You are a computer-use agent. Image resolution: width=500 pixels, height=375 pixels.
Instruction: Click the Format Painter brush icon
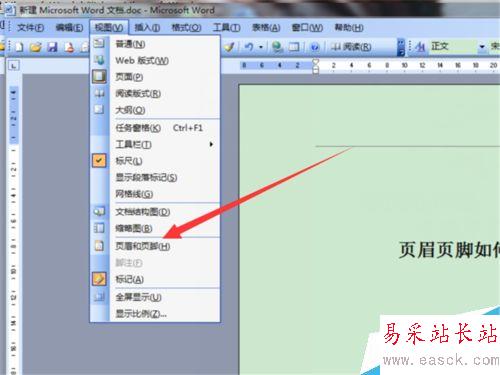229,47
